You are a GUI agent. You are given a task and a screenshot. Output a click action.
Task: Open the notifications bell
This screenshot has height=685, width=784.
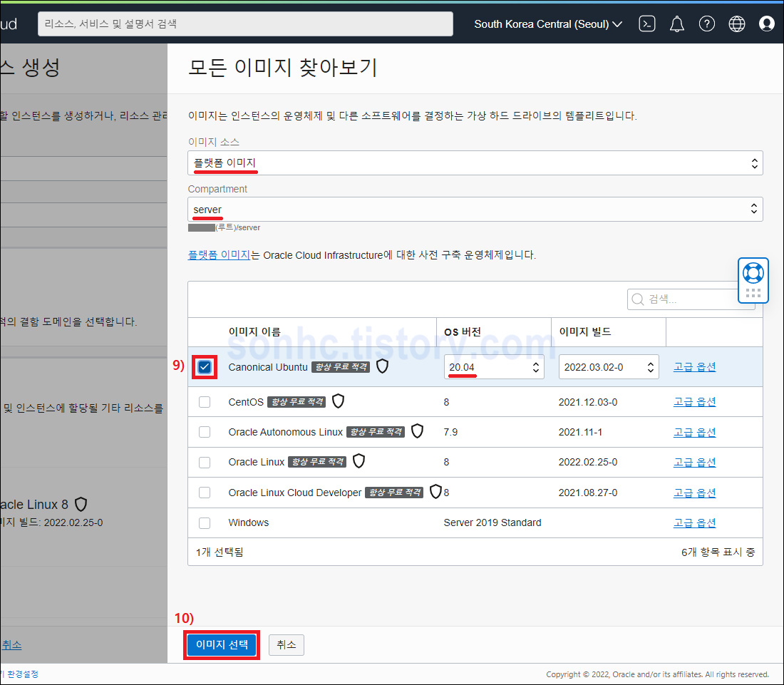[x=677, y=24]
